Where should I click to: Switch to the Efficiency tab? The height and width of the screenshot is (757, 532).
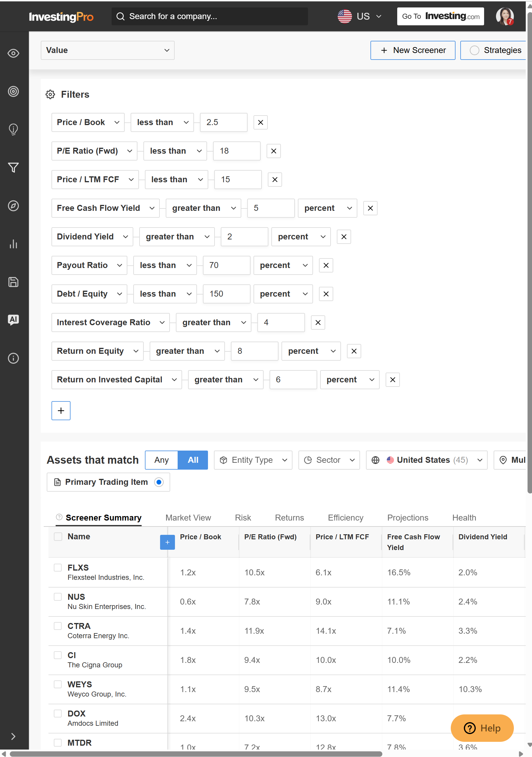tap(345, 518)
